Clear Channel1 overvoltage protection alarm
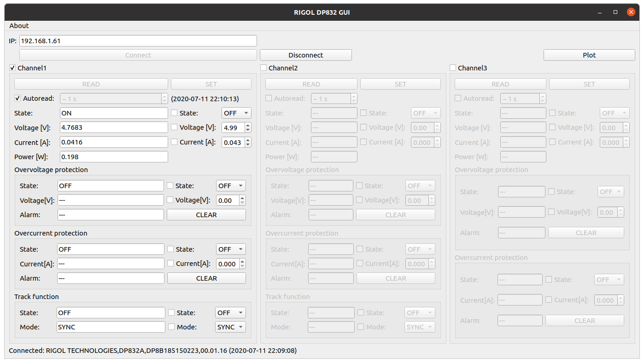The width and height of the screenshot is (644, 363). 206,215
